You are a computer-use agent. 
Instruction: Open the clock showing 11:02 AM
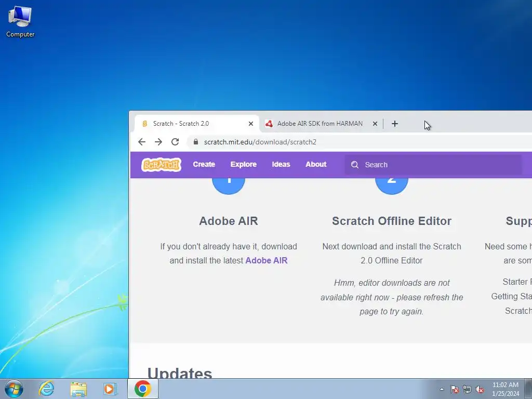[x=506, y=389]
